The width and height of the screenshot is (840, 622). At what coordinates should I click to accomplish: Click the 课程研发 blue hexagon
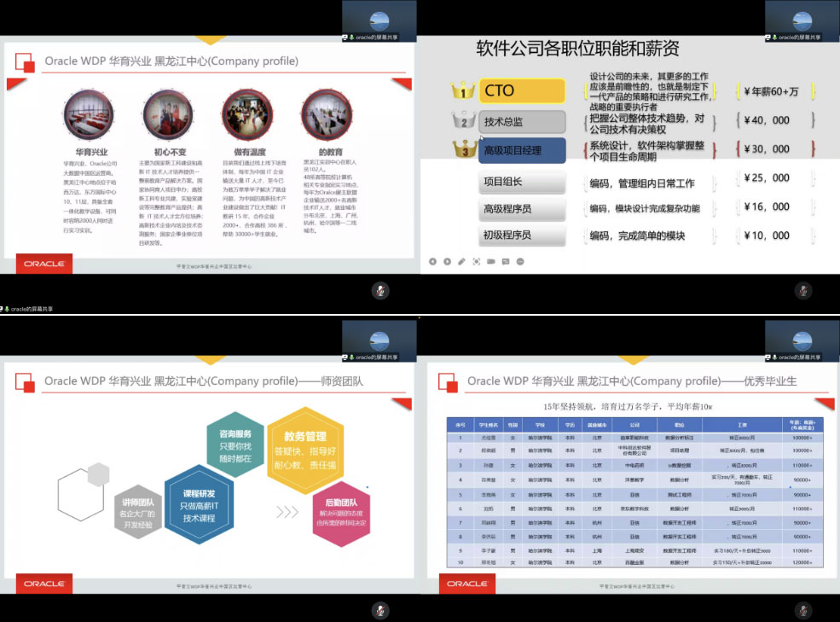coord(199,503)
